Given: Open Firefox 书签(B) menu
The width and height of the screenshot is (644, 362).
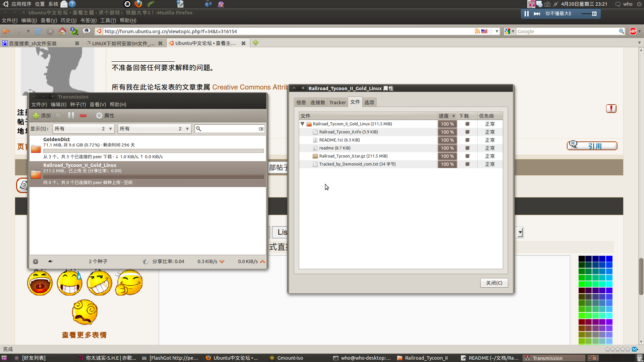Looking at the screenshot, I should click(x=88, y=20).
